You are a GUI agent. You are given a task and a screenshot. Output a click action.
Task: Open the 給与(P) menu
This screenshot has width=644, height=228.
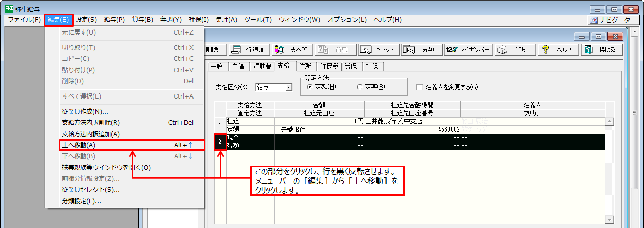click(114, 20)
